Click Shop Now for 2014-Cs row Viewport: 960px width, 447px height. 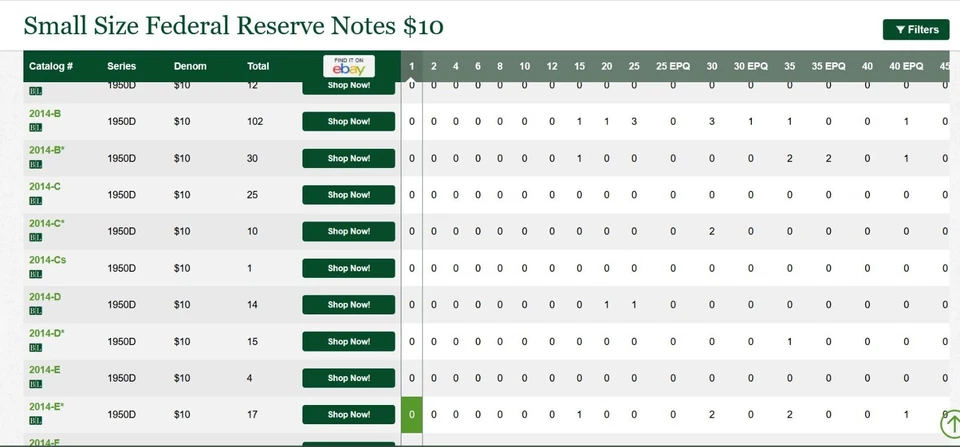(348, 268)
